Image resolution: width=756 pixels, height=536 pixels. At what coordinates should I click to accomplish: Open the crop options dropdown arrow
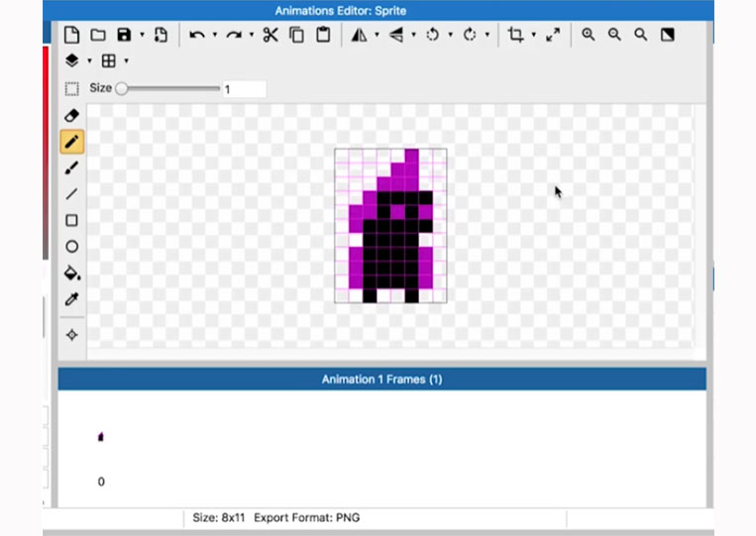click(533, 35)
